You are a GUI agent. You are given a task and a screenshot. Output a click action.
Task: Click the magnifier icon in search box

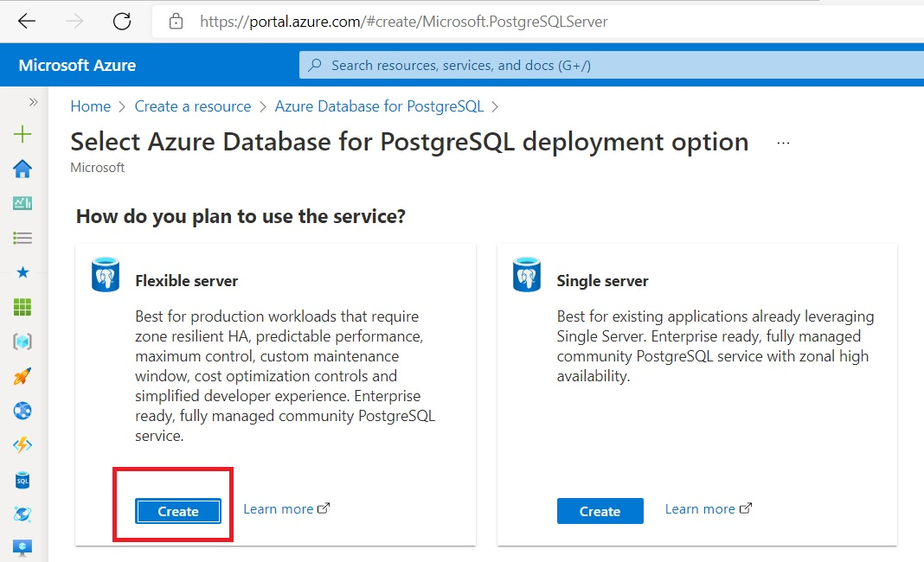[315, 65]
